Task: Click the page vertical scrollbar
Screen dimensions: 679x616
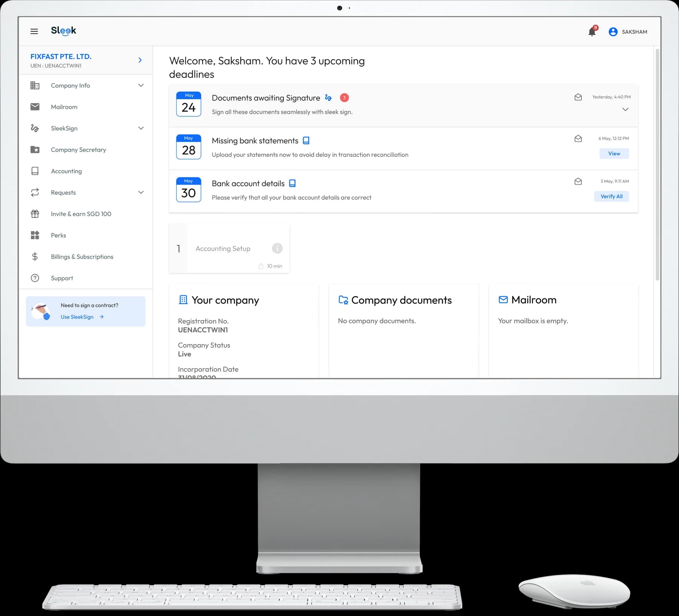Action: click(657, 164)
